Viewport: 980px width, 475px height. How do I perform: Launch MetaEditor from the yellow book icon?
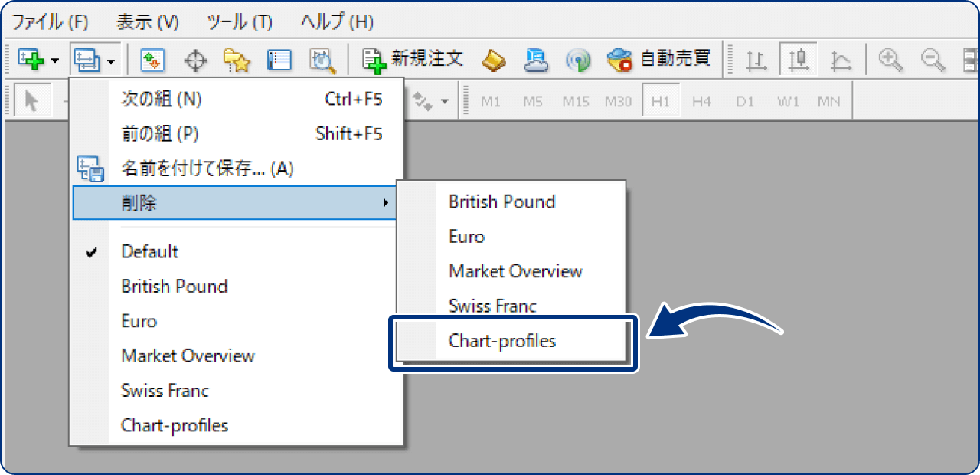pyautogui.click(x=494, y=59)
